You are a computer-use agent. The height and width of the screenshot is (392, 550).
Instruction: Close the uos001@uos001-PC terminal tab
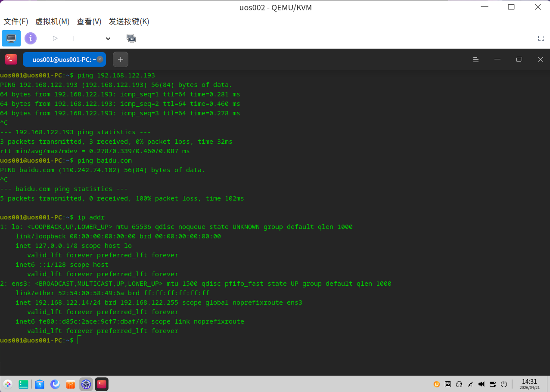100,59
